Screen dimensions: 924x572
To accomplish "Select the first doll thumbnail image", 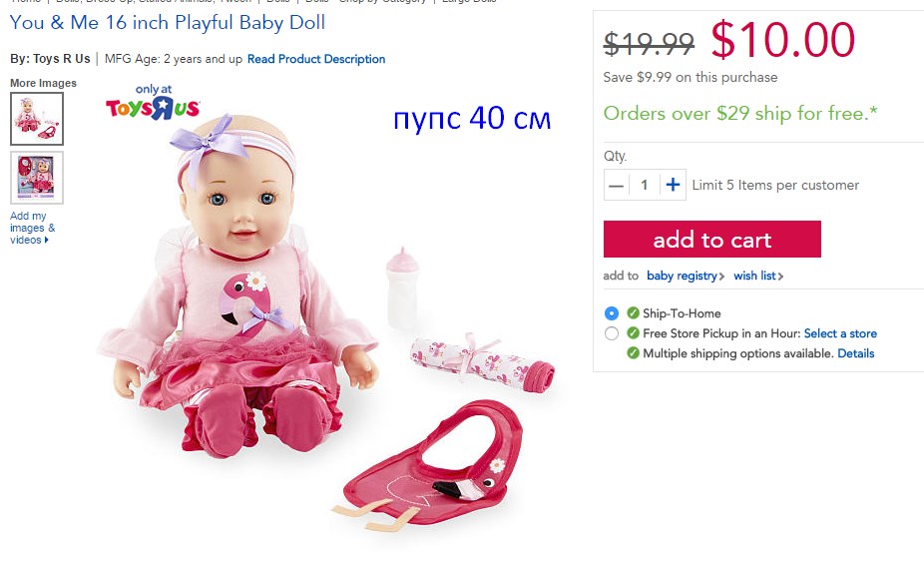I will 37,119.
